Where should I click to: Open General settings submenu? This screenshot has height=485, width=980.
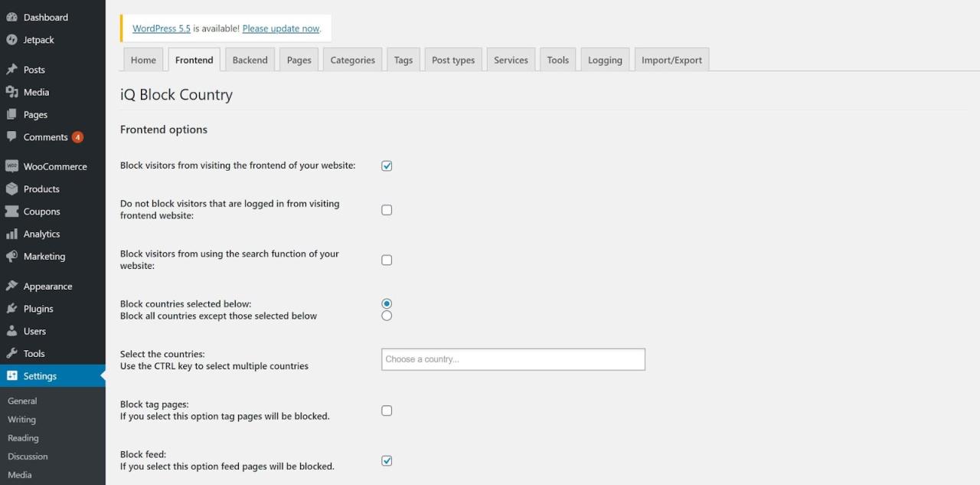tap(22, 401)
